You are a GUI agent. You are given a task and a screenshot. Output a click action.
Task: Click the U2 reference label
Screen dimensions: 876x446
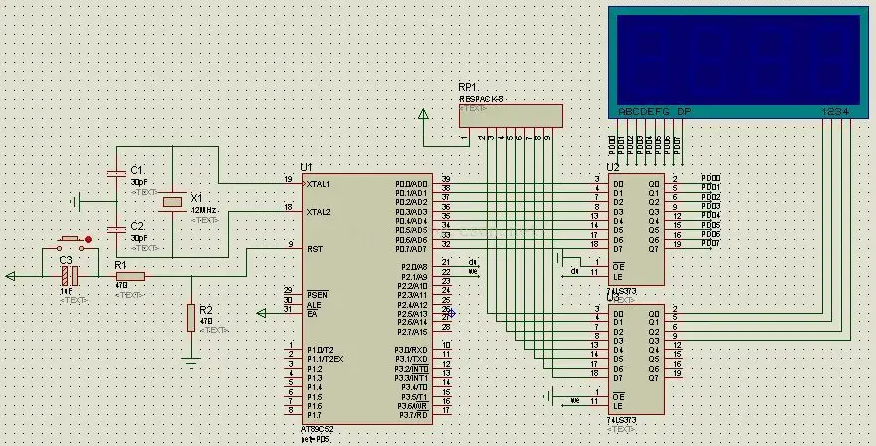pos(613,167)
